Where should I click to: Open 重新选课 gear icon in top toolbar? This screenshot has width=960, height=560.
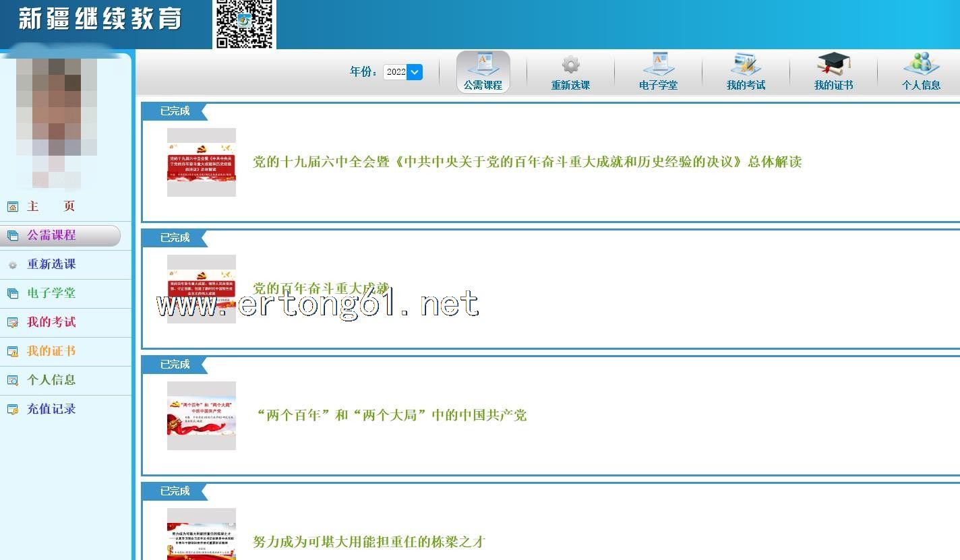click(570, 65)
